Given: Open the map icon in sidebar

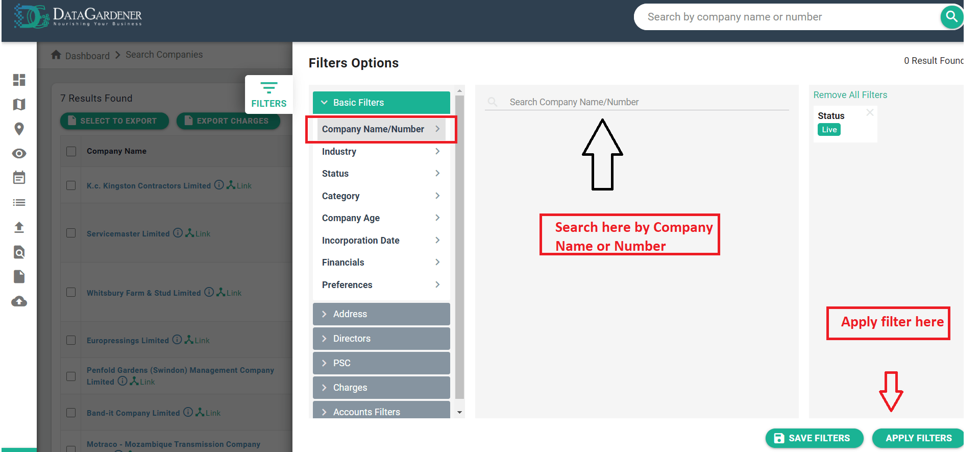Looking at the screenshot, I should tap(19, 105).
